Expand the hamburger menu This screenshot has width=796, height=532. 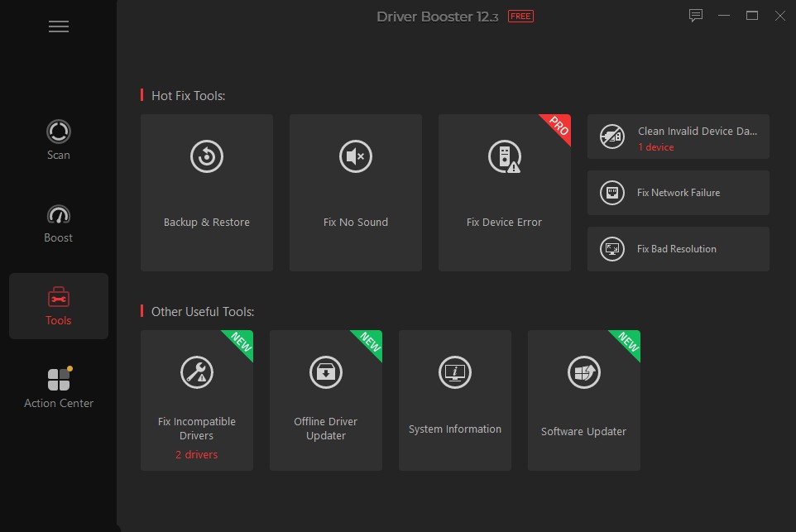coord(58,26)
